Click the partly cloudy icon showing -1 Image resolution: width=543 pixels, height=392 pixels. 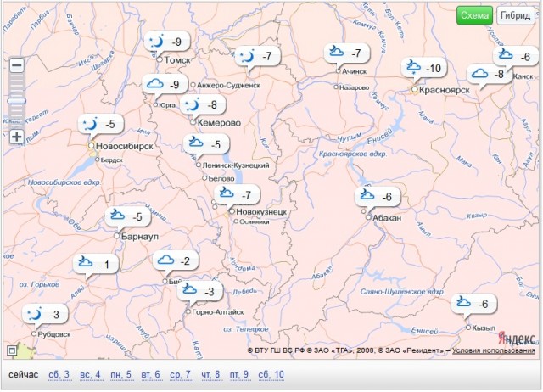85,262
